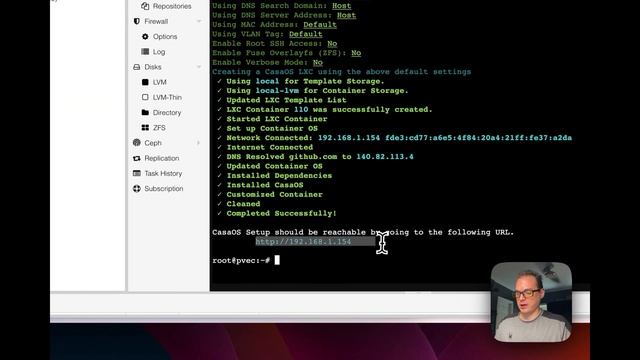Click the network IP 192.168.1.154 text
Screen dimensions: 640x360
(349, 138)
